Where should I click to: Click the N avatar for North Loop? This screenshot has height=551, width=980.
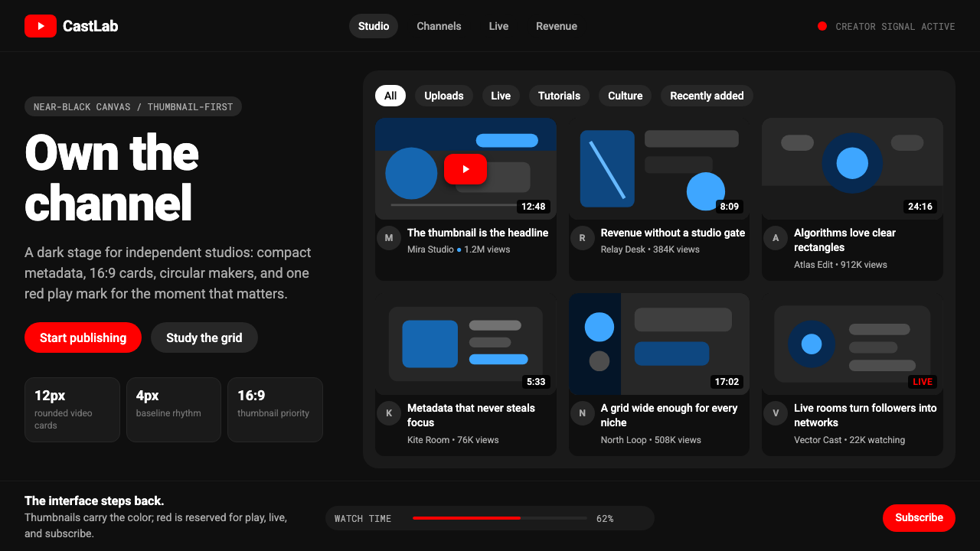pyautogui.click(x=582, y=413)
